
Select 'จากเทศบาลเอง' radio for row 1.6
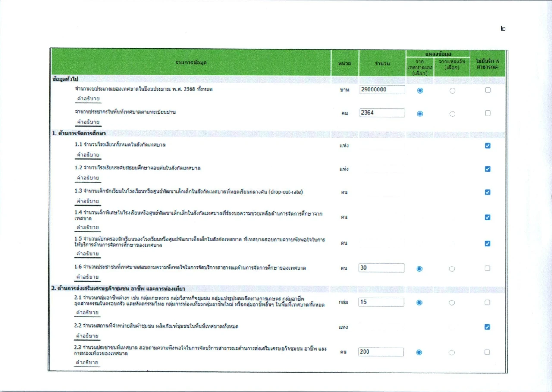point(420,269)
